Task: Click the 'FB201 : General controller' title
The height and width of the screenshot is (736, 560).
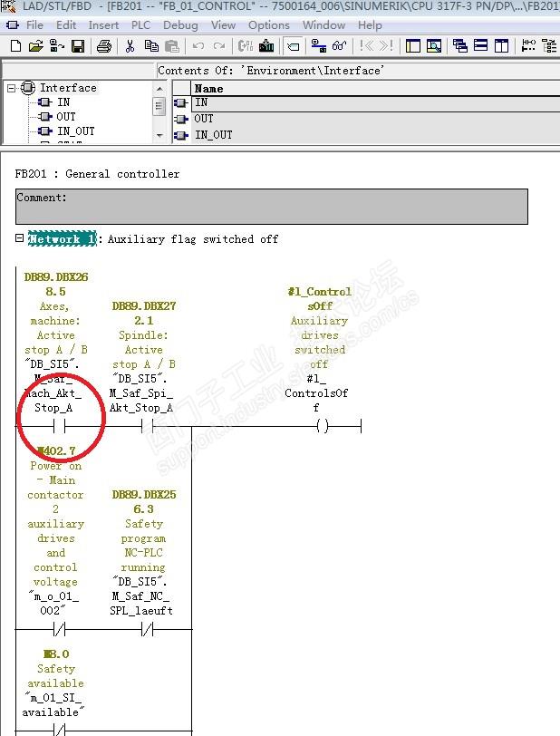Action: pos(97,174)
